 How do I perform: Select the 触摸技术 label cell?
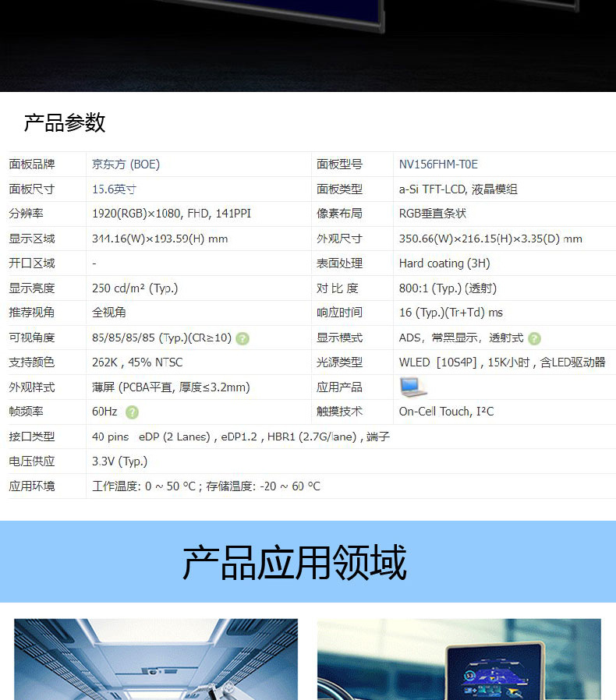[x=339, y=412]
